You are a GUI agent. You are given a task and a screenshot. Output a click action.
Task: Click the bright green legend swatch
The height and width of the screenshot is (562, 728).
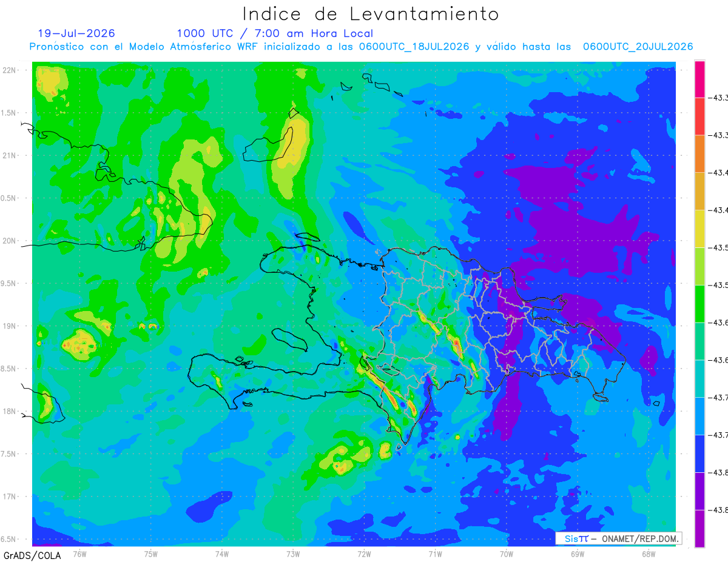[699, 304]
